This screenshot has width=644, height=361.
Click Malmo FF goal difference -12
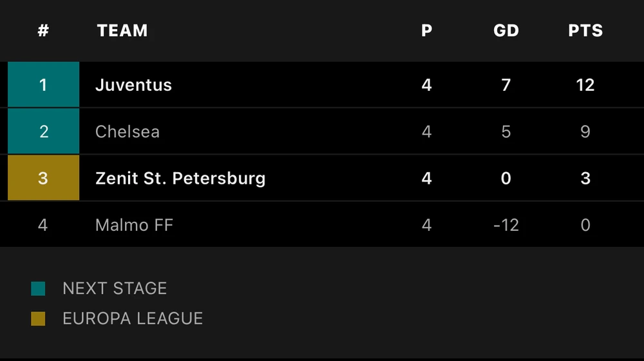click(506, 225)
